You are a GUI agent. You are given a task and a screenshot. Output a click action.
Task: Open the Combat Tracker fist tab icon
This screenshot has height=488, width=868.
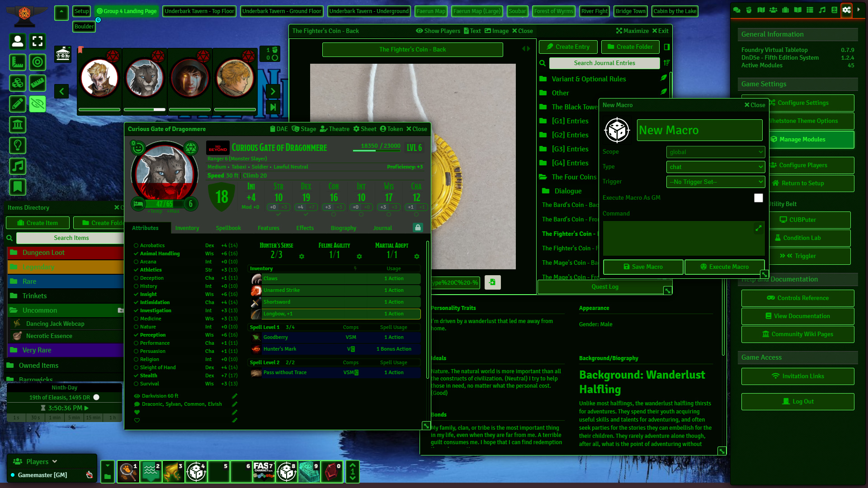click(x=749, y=10)
